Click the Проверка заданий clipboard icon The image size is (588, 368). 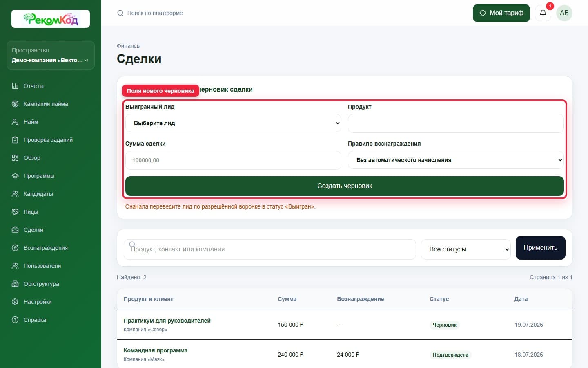tap(15, 140)
